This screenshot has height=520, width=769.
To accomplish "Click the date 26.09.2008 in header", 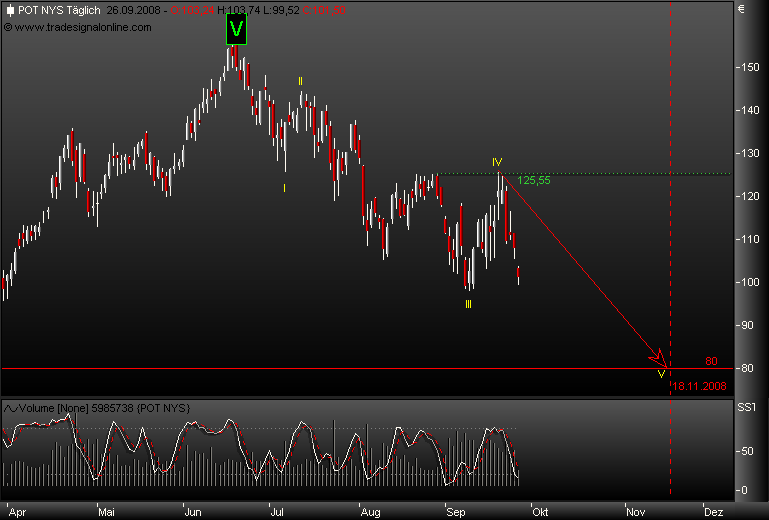I will tap(133, 10).
